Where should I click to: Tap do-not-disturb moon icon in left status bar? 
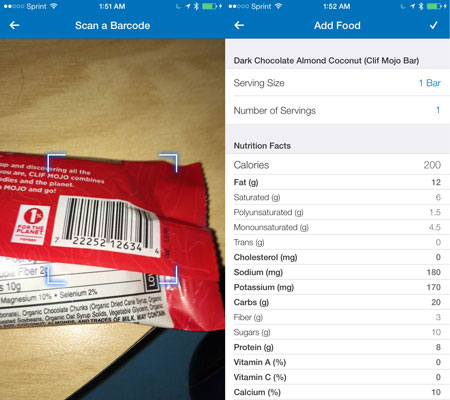179,6
